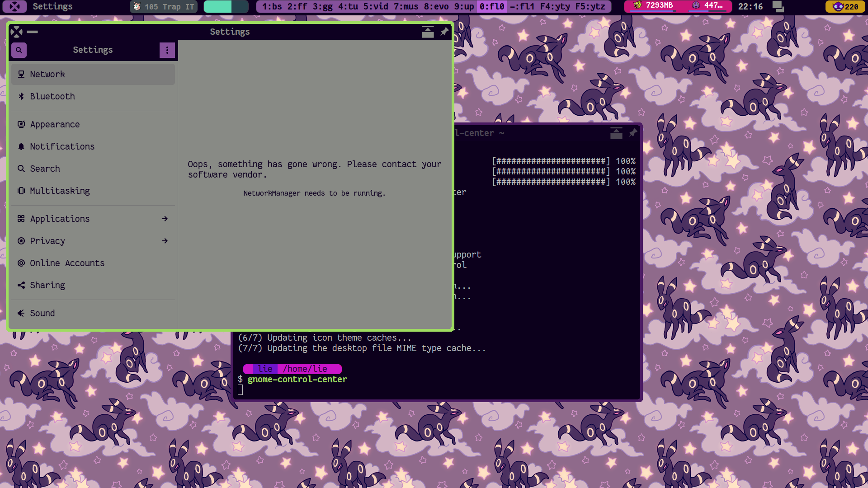Click the Bluetooth icon in the sidebar
The width and height of the screenshot is (868, 488).
pos(21,96)
